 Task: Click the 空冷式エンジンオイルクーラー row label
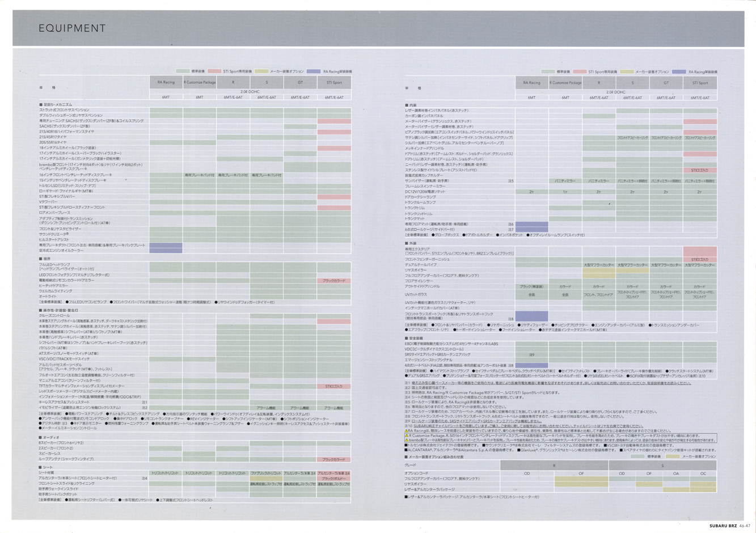click(x=61, y=251)
